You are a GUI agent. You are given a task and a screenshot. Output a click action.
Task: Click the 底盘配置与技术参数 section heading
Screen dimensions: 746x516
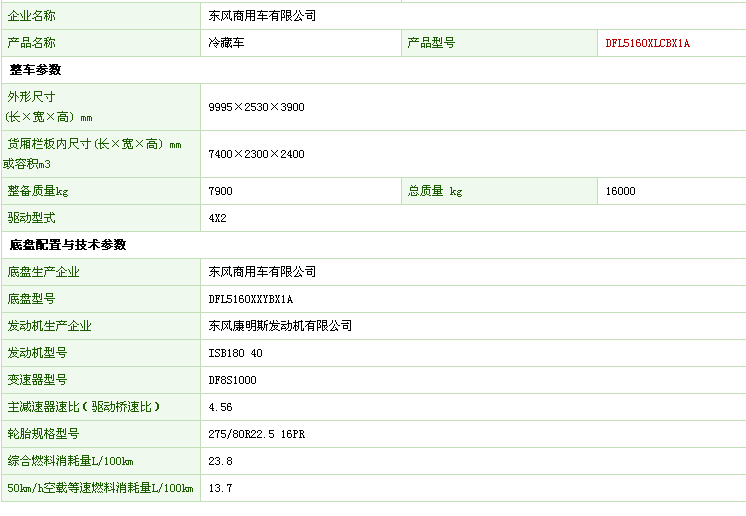click(68, 245)
